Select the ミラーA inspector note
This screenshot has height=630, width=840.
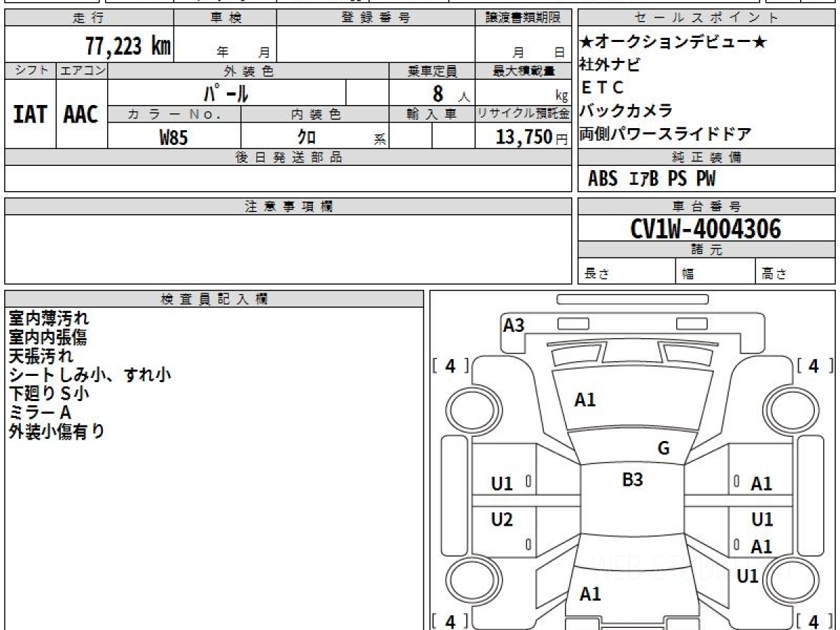tap(40, 413)
